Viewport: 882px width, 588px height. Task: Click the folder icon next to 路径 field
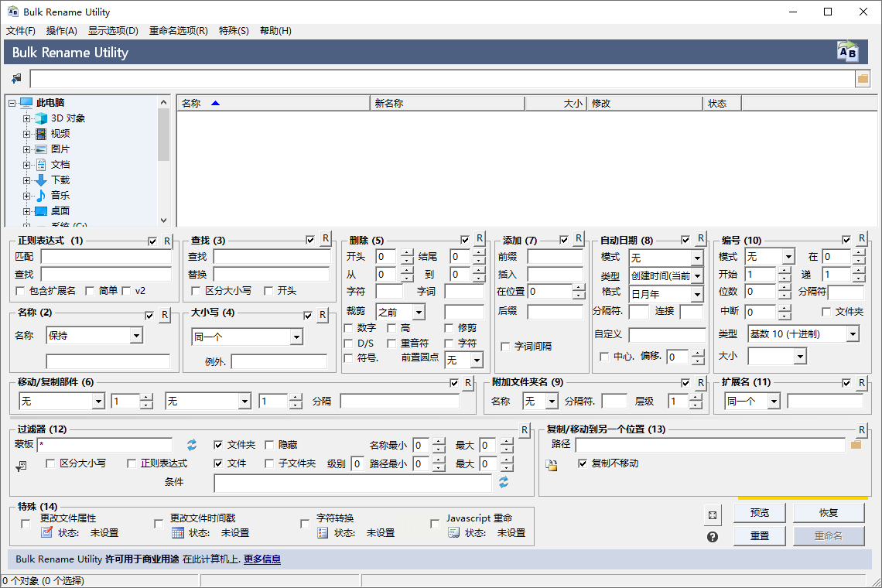pos(856,445)
